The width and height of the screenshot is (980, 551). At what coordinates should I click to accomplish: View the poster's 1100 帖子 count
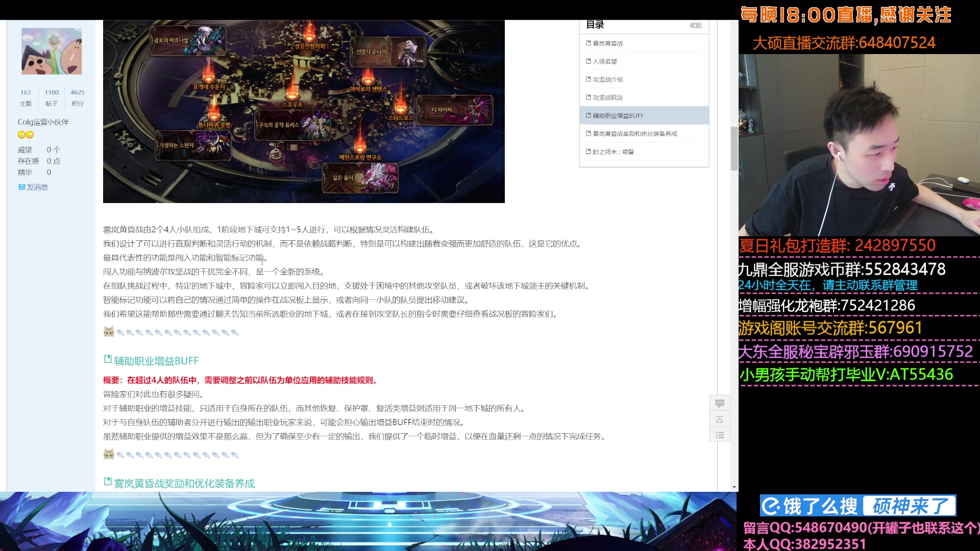click(x=52, y=97)
